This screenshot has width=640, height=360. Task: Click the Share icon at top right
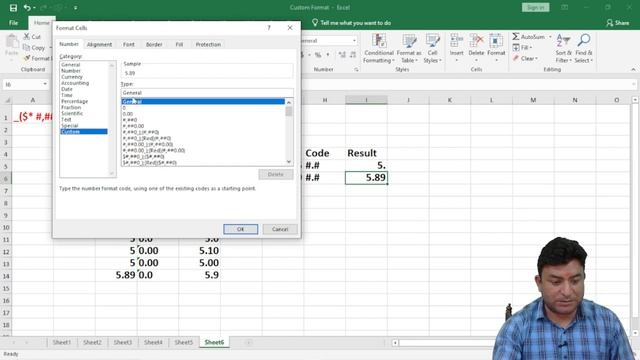[x=609, y=23]
